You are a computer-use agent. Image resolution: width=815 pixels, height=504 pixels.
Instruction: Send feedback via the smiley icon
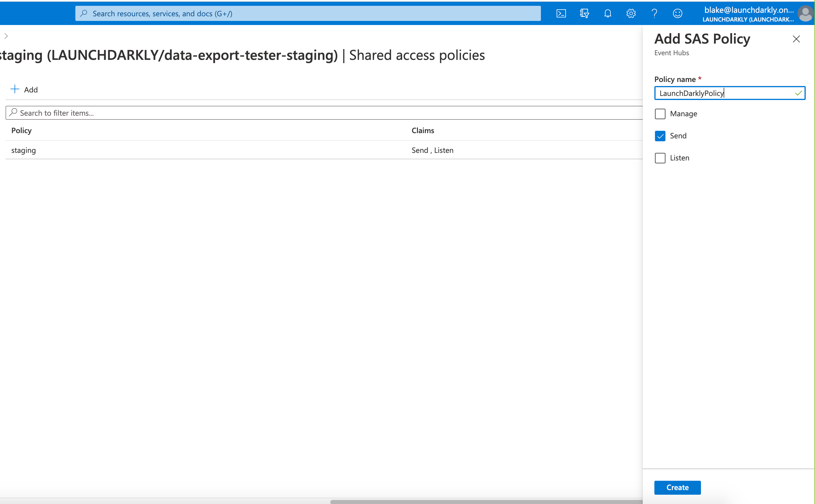(x=678, y=13)
